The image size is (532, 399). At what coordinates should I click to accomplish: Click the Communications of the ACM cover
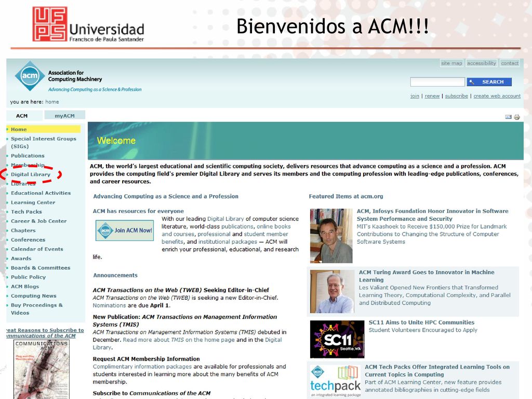point(42,369)
